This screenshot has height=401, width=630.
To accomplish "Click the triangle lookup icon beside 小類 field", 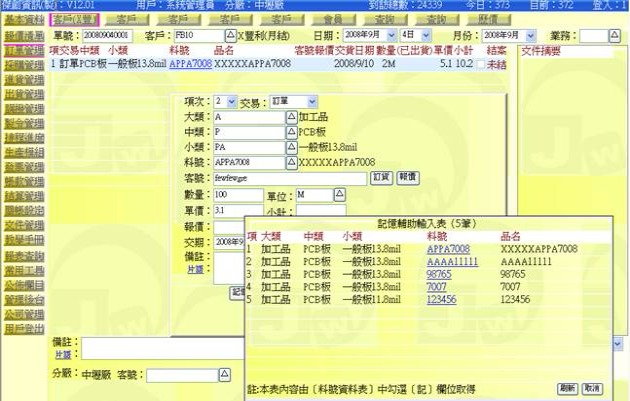I will tap(292, 147).
